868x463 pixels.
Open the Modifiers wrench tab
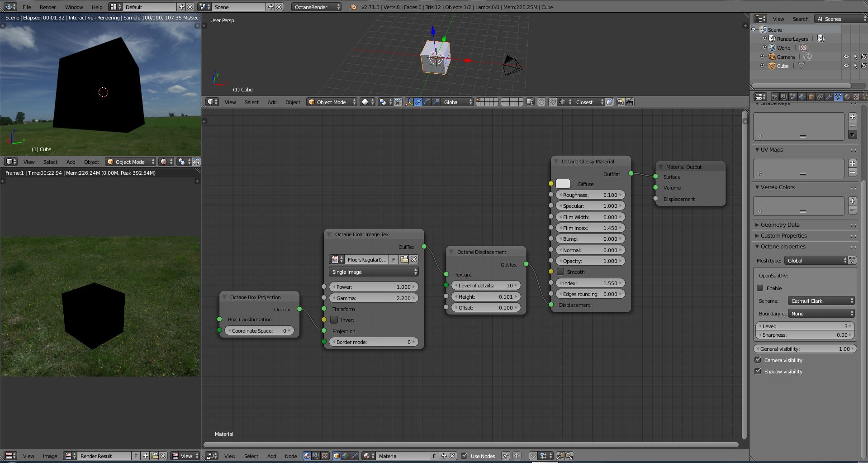829,97
